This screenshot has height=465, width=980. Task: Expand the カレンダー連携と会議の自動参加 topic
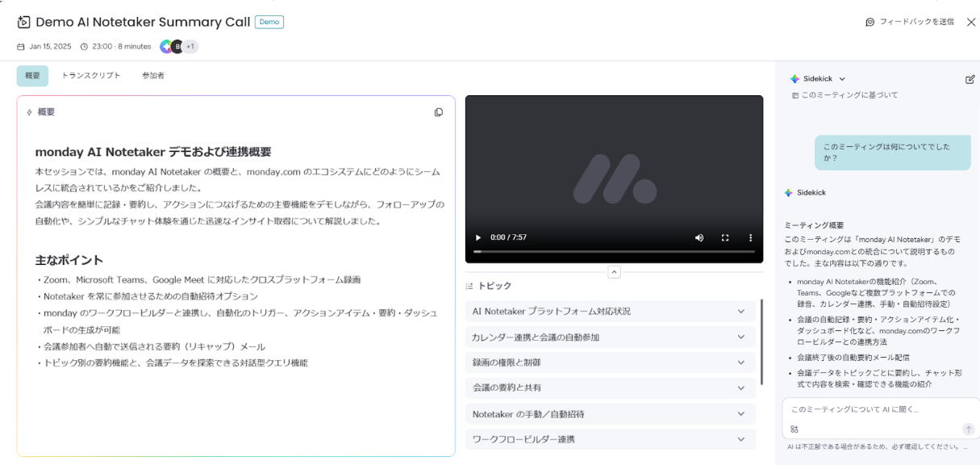click(741, 337)
